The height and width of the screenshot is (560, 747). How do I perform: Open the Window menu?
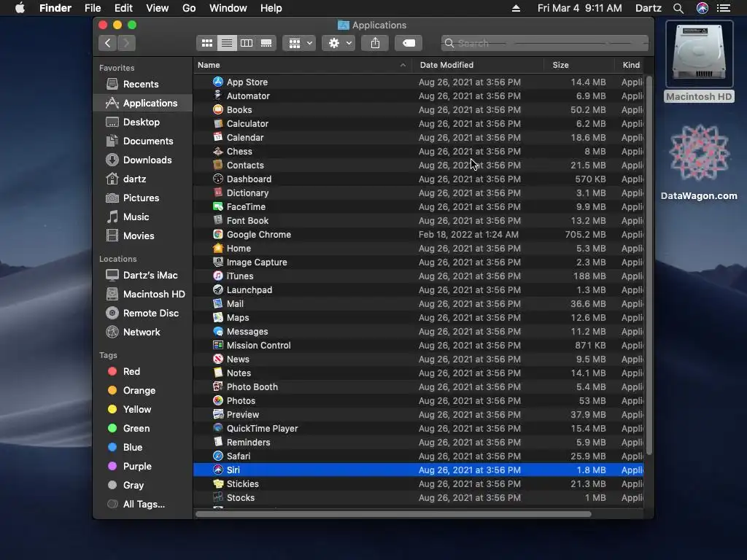228,8
